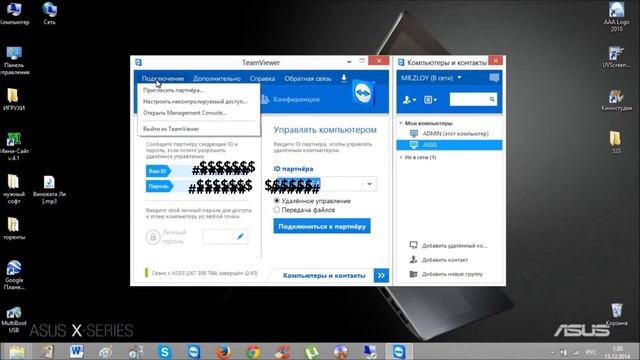Choose Настроить неконтролируемый доступ... menu entry
This screenshot has height=360, width=640.
pyautogui.click(x=196, y=101)
